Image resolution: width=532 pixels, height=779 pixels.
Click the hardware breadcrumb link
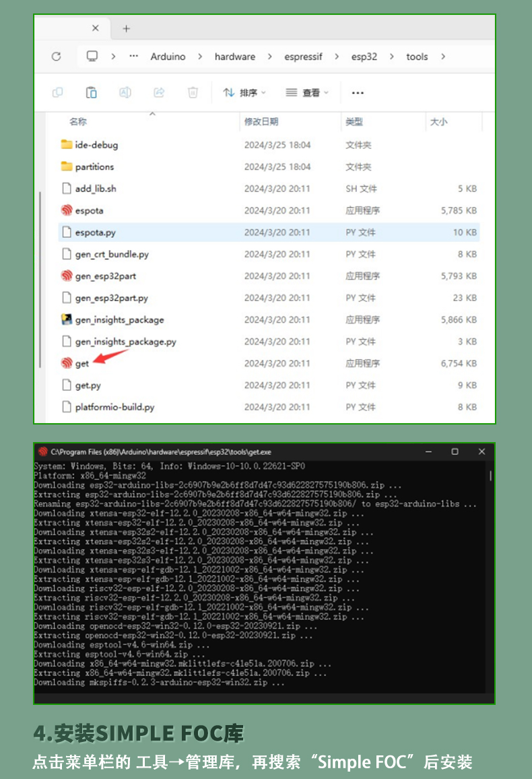(x=234, y=57)
